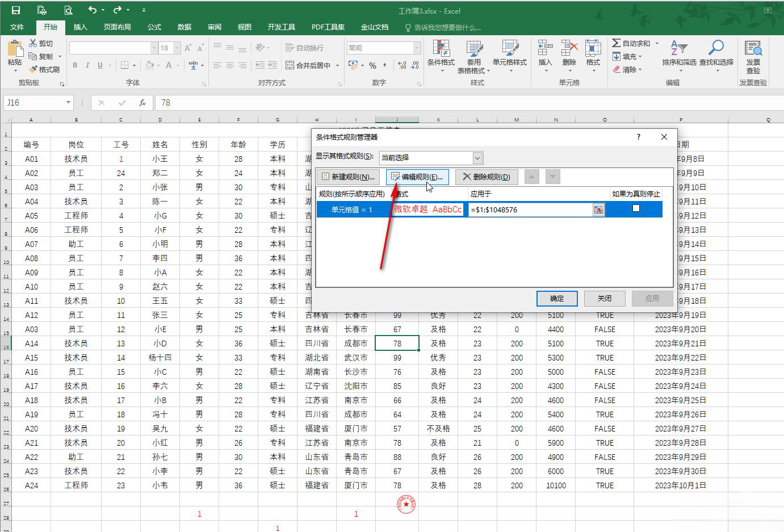Toggle the Stop If True checkbox
The height and width of the screenshot is (532, 784).
pos(636,208)
